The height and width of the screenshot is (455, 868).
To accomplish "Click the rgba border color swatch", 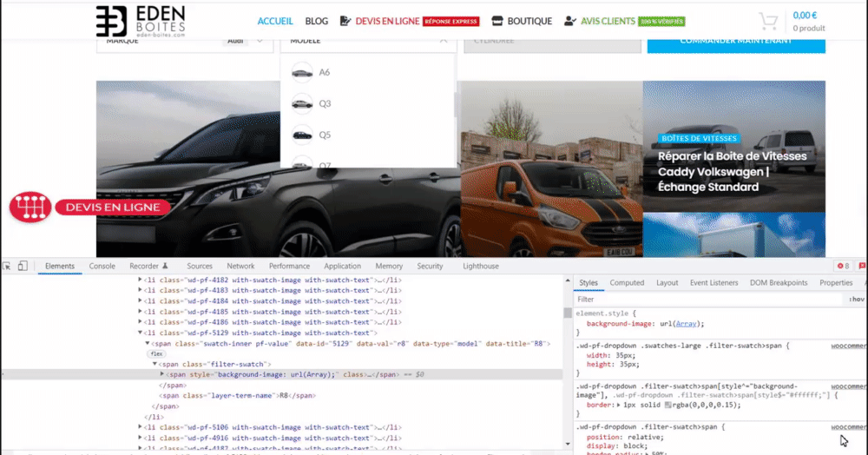I will [x=668, y=406].
